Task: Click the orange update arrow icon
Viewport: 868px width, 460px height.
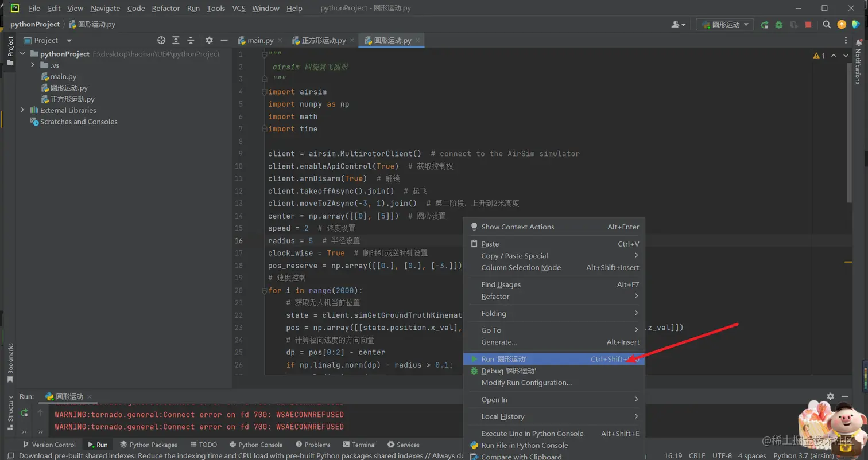Action: [x=842, y=25]
